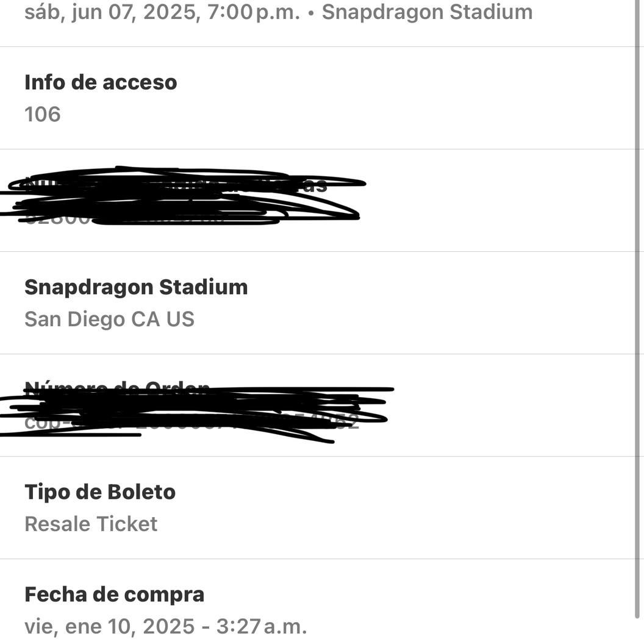
Task: Tap the 3:27 a.m. purchase time
Action: pyautogui.click(x=262, y=627)
